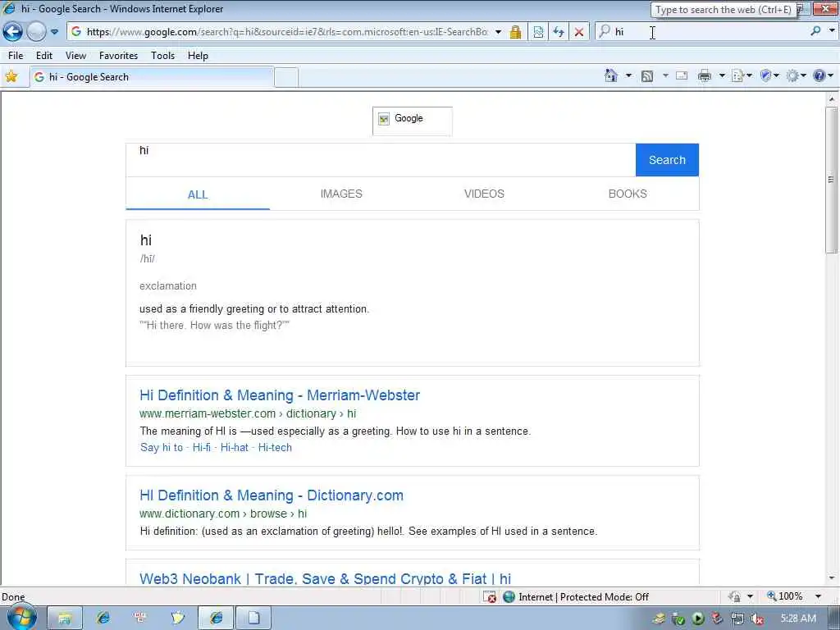Click the New Tab button
This screenshot has height=630, width=840.
(286, 78)
